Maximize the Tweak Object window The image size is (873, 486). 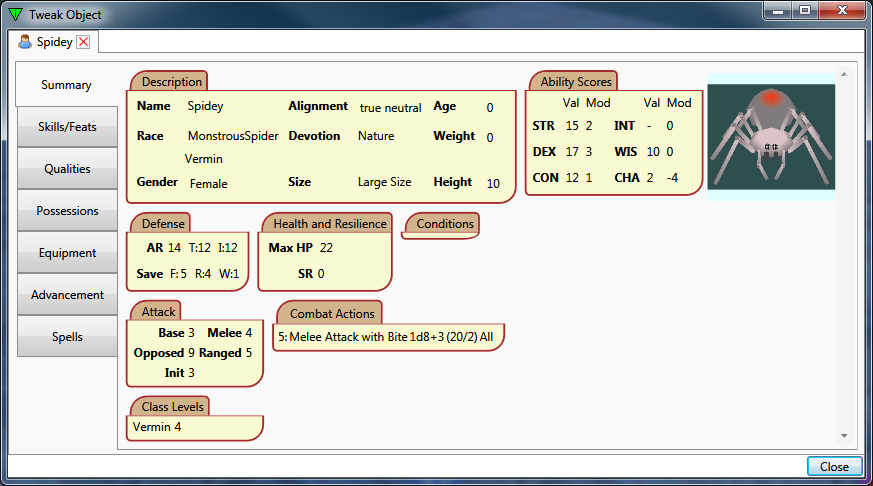point(804,10)
